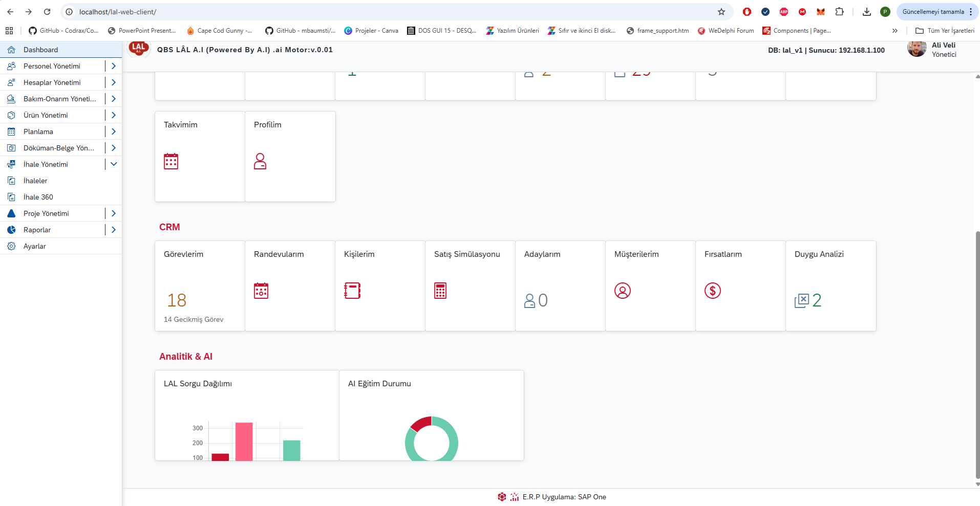Click the Müşterilerim person icon
Screen dimensions: 980x506
click(623, 291)
